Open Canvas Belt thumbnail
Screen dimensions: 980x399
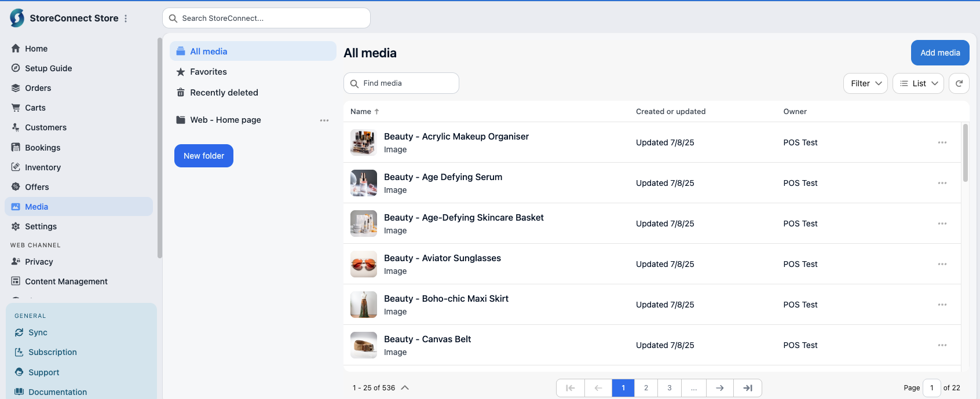click(364, 345)
